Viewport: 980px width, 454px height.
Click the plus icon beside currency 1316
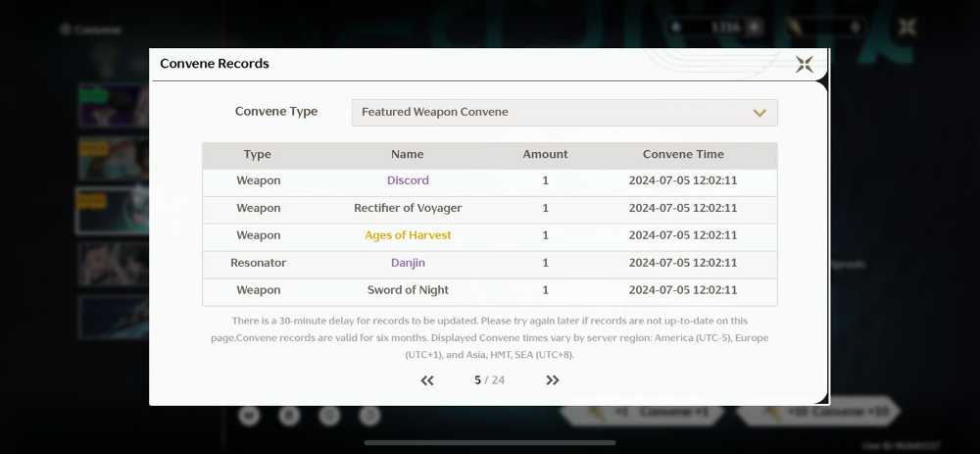tap(754, 26)
